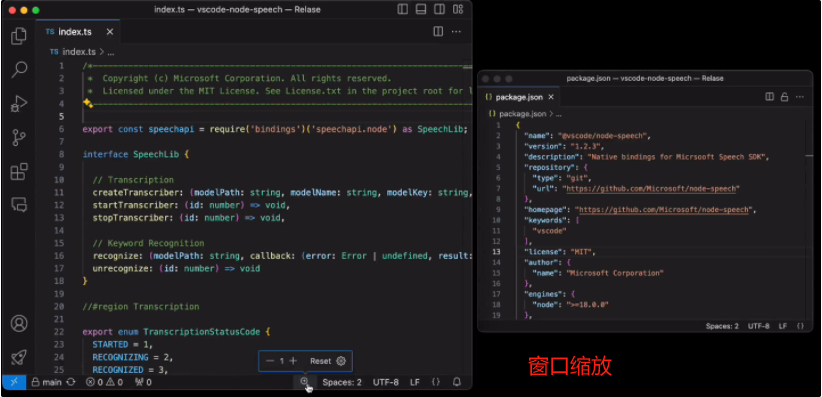Click the interface SpeechLib line
Screen dimensions: 822x397
(136, 154)
